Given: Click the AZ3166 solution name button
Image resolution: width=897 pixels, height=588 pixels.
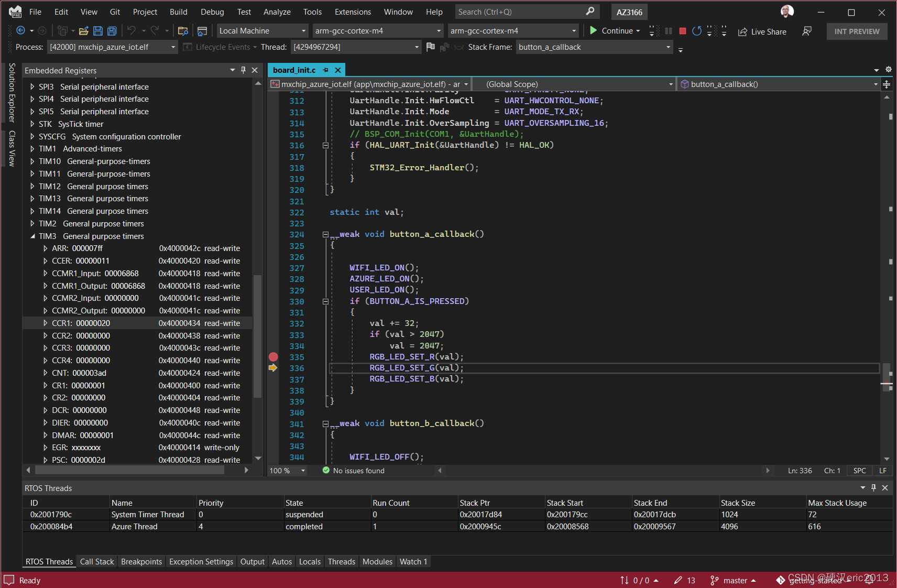Looking at the screenshot, I should click(629, 12).
